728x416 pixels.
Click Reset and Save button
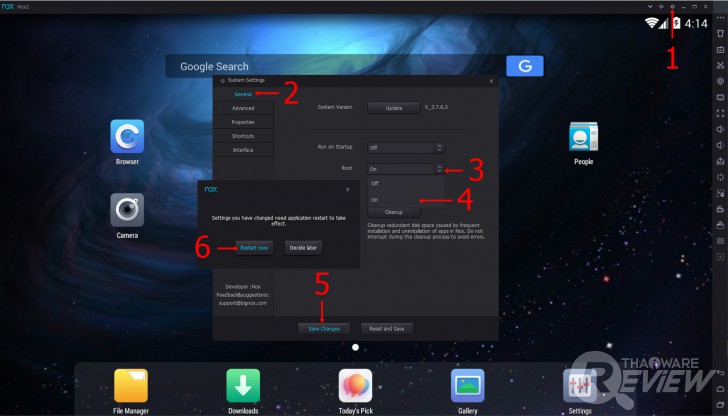pos(387,329)
